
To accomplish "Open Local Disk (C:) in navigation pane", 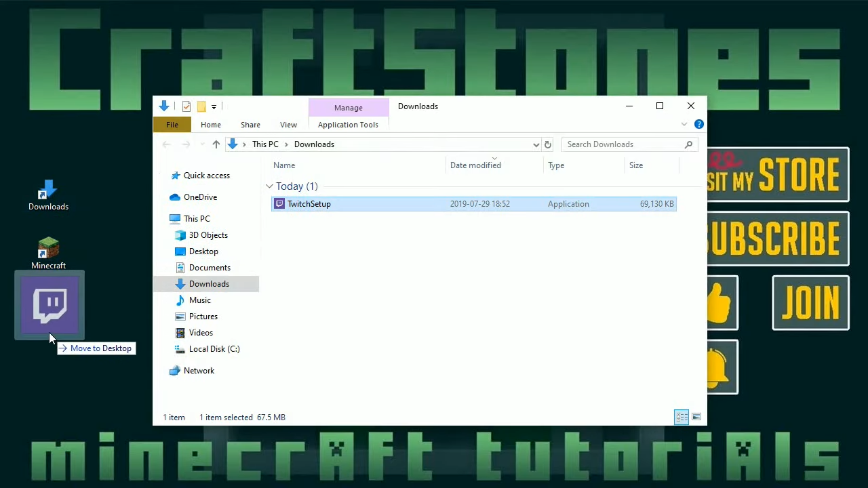I will (x=214, y=349).
